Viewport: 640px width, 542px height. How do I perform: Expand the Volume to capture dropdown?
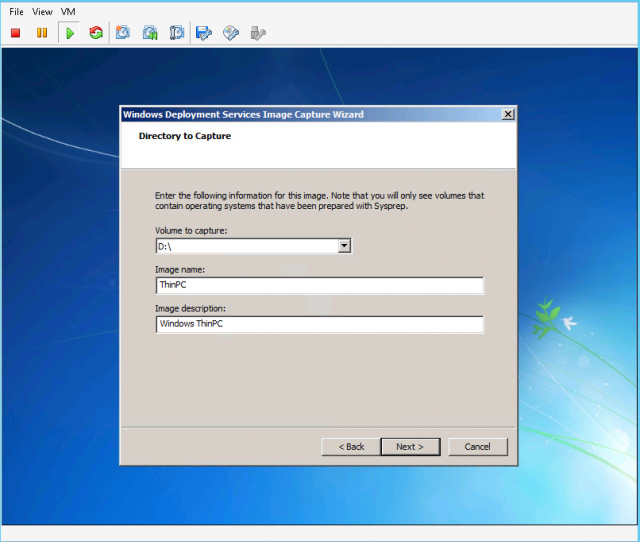pyautogui.click(x=344, y=246)
